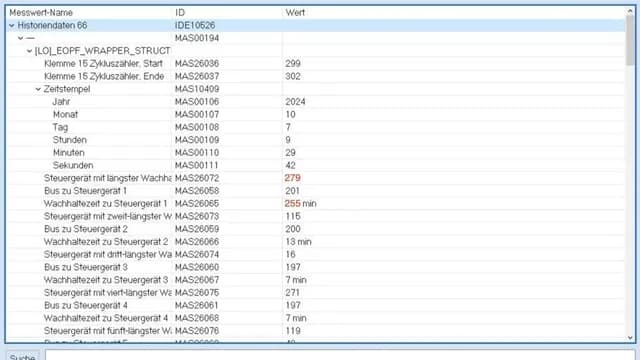Collapse the dash node beside MAS00194
This screenshot has width=640, height=360.
(x=20, y=38)
